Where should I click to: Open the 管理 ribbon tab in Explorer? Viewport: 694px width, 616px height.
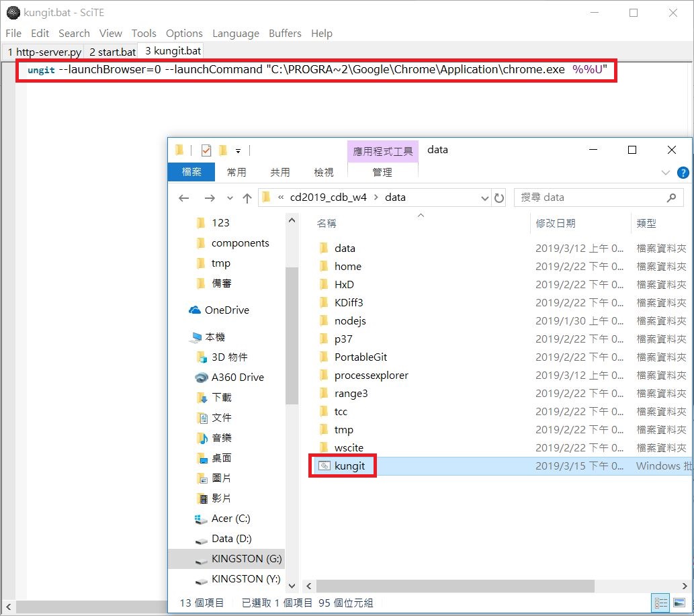(x=382, y=172)
